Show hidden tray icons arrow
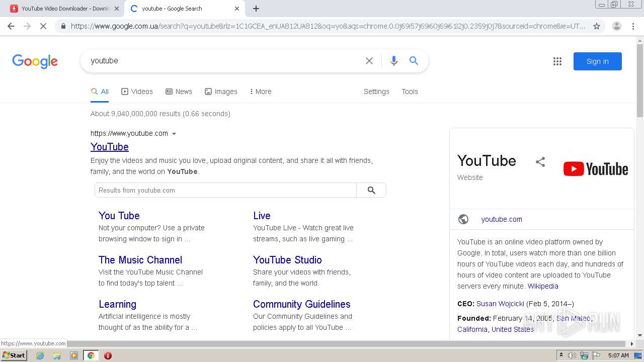The width and height of the screenshot is (644, 362). click(561, 355)
